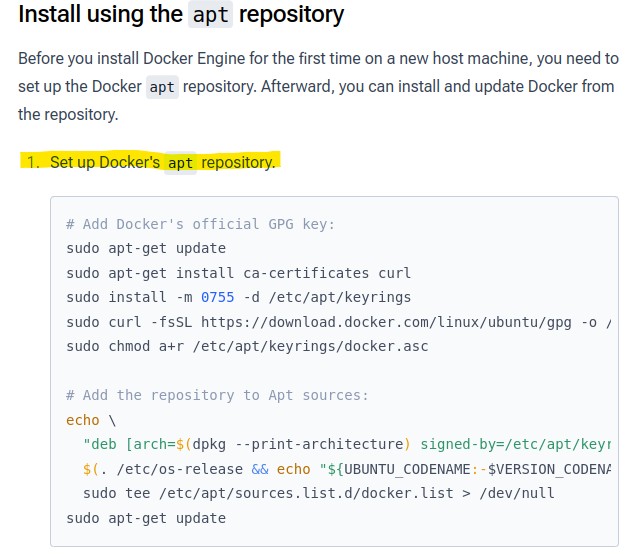The height and width of the screenshot is (560, 638).
Task: Click the 'sudo tee /etc/apt/sources.list.d/docker.list' line
Action: pos(319,493)
